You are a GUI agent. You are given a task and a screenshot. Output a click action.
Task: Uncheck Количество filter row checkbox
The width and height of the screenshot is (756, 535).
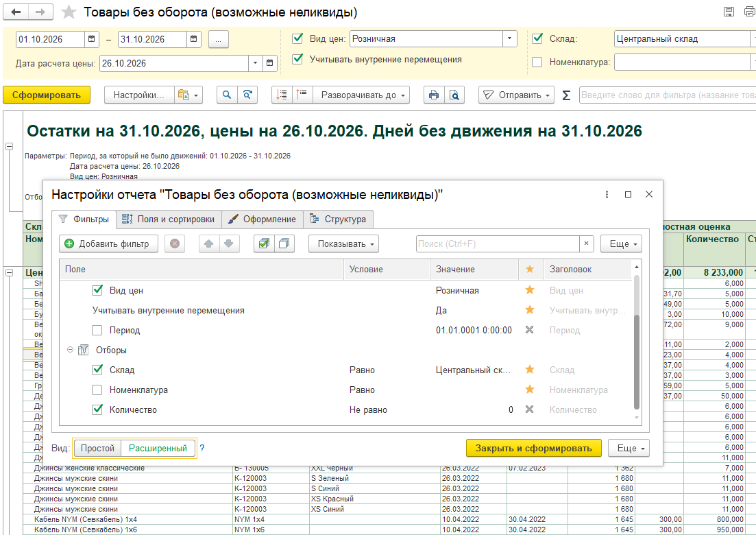click(97, 409)
